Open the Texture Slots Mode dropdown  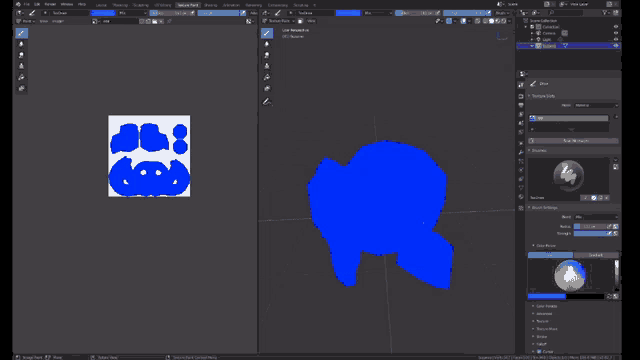[x=596, y=105]
